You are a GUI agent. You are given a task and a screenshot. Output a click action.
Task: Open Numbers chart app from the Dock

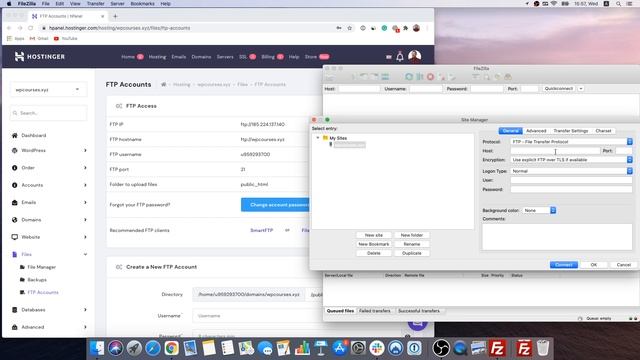tap(302, 348)
